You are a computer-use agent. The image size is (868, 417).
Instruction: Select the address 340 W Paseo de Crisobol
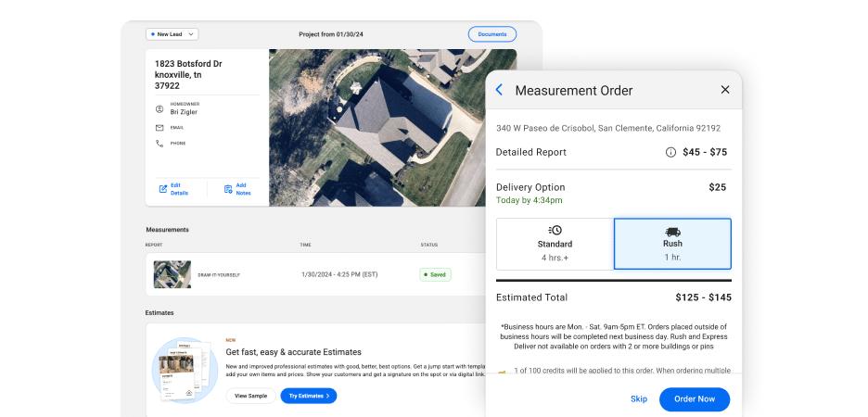pos(608,128)
